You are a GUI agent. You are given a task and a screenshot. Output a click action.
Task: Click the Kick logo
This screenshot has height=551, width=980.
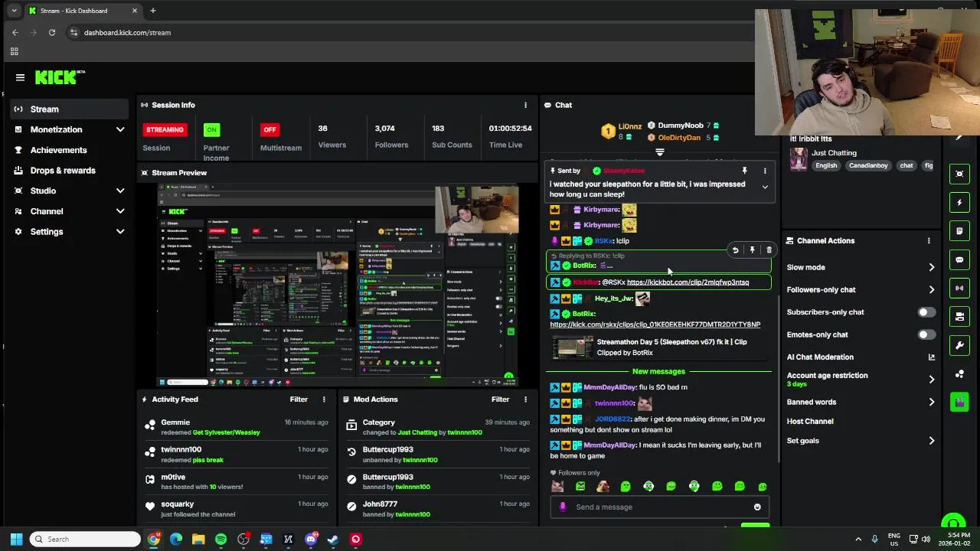(59, 77)
